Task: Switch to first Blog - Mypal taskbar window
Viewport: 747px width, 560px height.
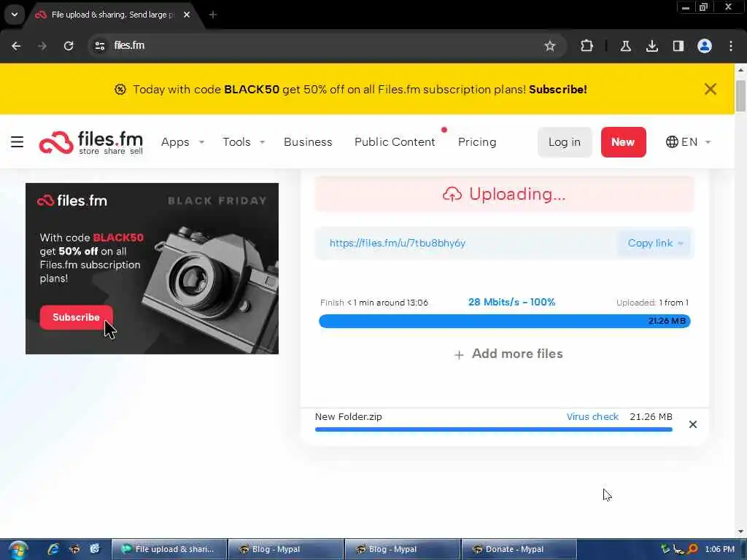Action: point(285,549)
